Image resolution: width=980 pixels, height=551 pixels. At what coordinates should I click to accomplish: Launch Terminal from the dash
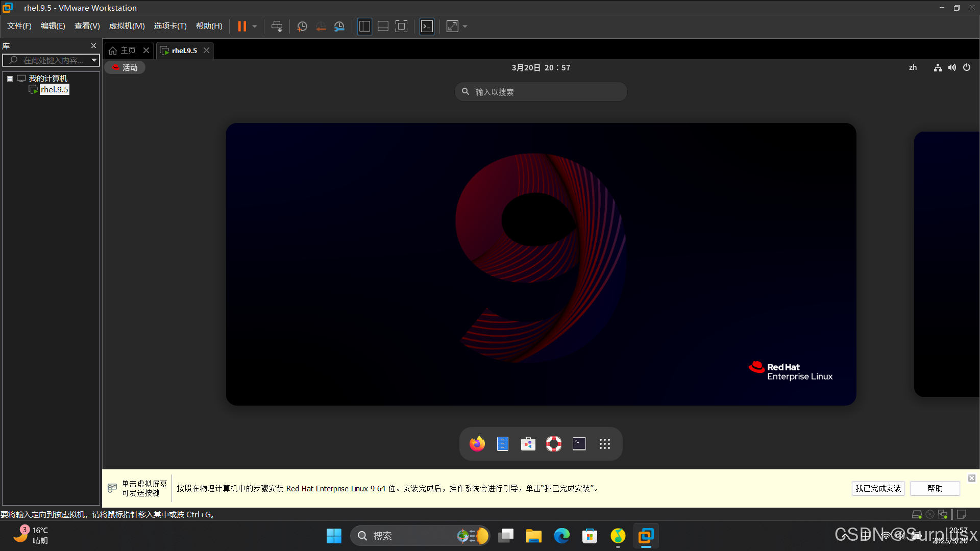tap(579, 444)
